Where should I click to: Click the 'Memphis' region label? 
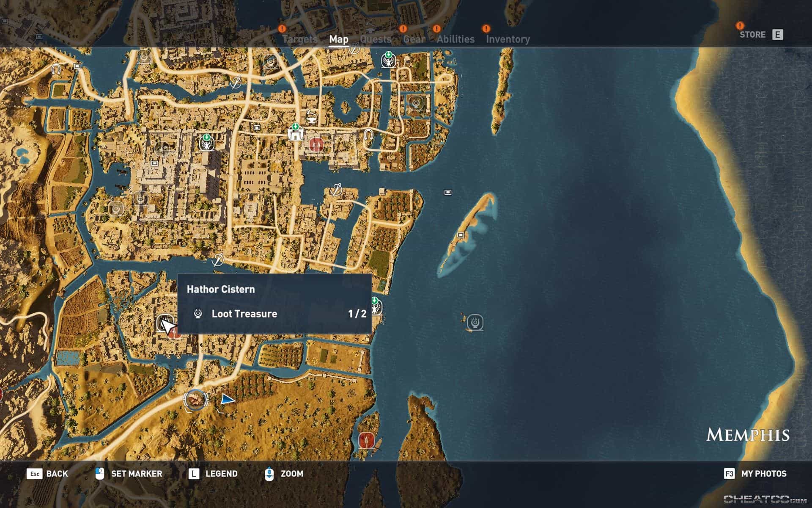point(748,435)
